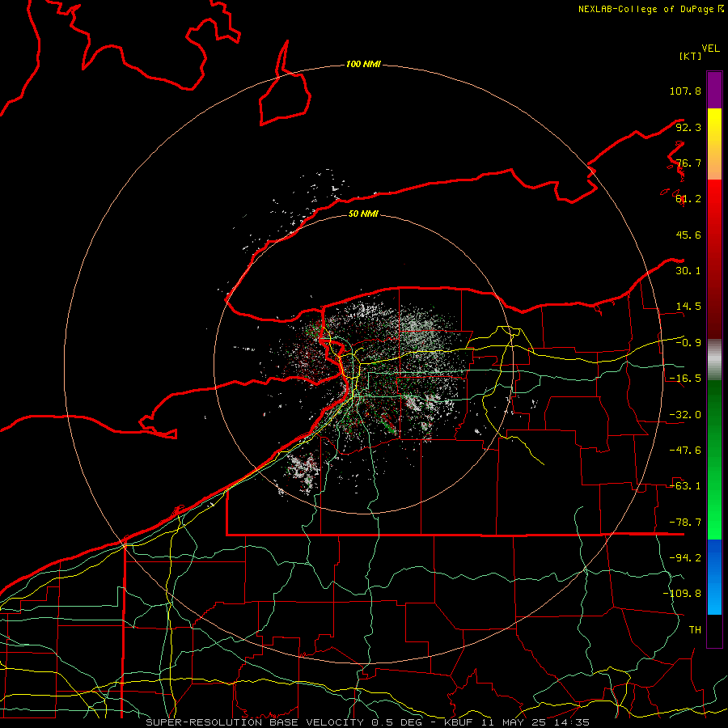Click the blue segment of the color bar
The height and width of the screenshot is (728, 728).
coord(714,577)
